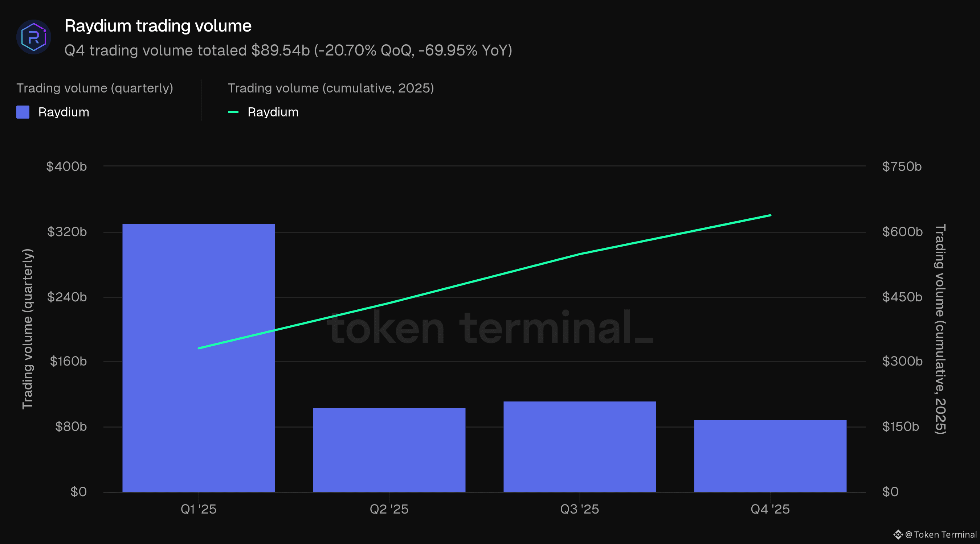Click the $750b right axis tick label

coord(902,166)
